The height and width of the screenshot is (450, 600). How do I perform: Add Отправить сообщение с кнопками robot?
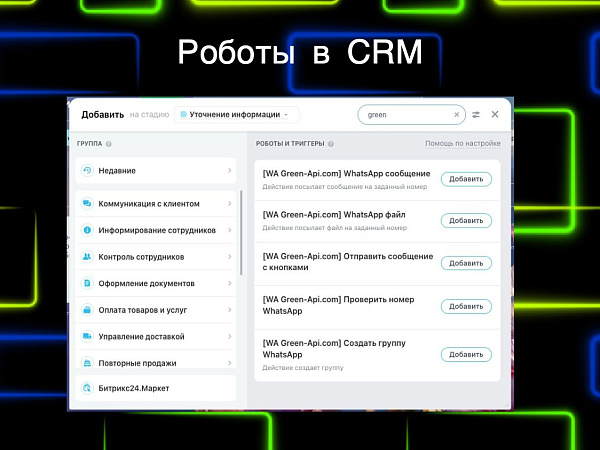click(466, 263)
